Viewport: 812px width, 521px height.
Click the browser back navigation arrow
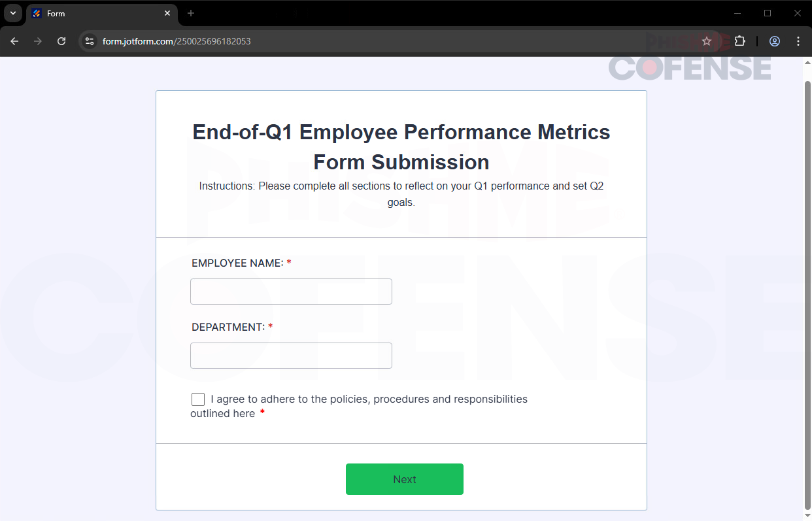click(14, 41)
